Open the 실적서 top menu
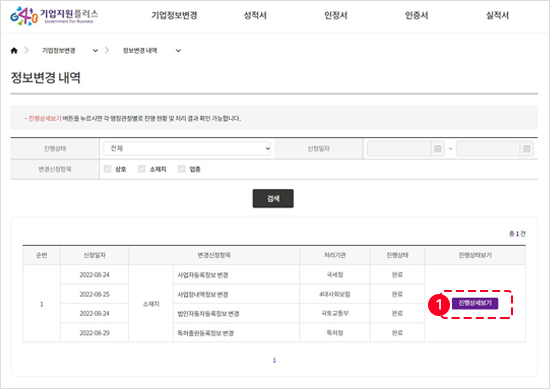550x389 pixels. (x=497, y=15)
